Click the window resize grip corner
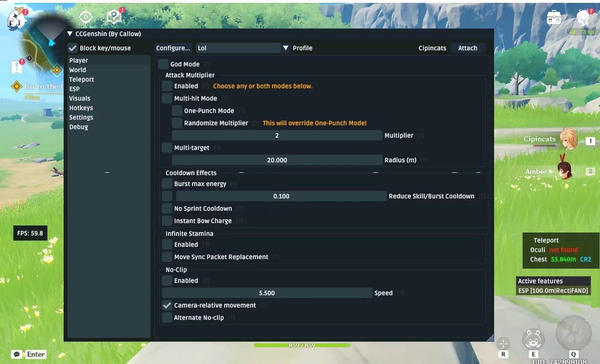600x364 pixels. click(x=490, y=337)
